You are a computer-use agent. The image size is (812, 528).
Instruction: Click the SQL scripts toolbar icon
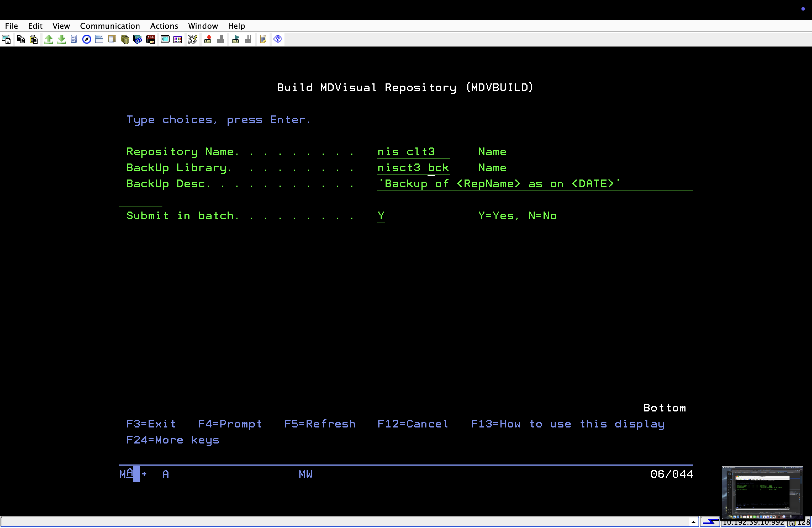150,39
